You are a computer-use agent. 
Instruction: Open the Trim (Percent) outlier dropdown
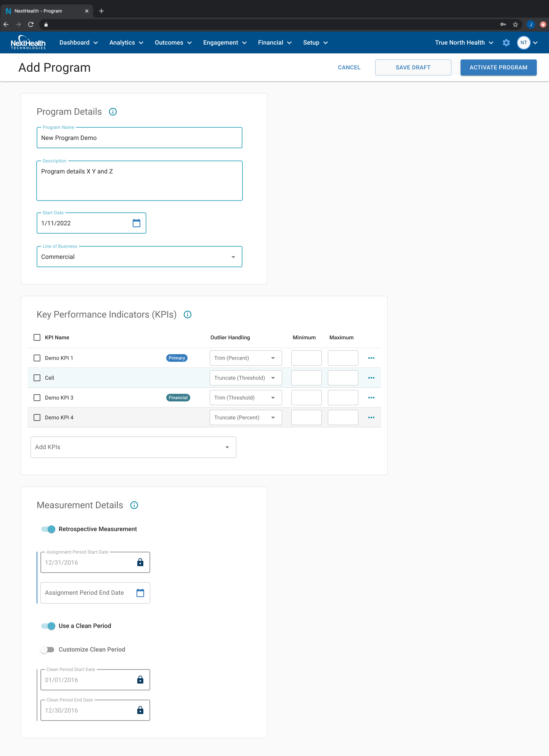point(246,358)
